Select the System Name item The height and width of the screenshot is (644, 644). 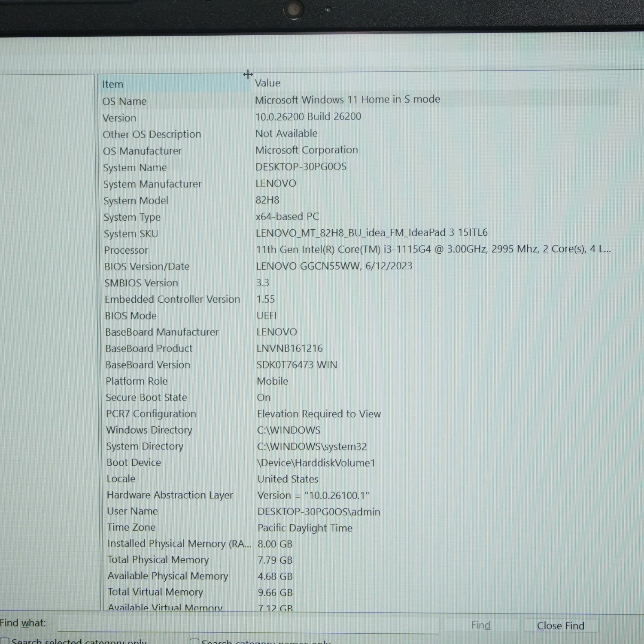click(x=135, y=167)
